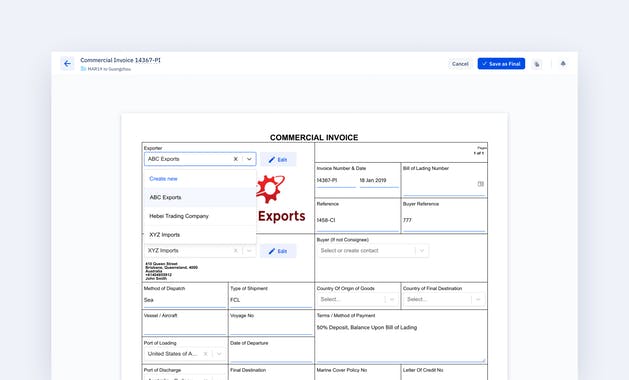Click the ABC Exports logo image
Viewport: 629px width, 380px height.
click(281, 199)
